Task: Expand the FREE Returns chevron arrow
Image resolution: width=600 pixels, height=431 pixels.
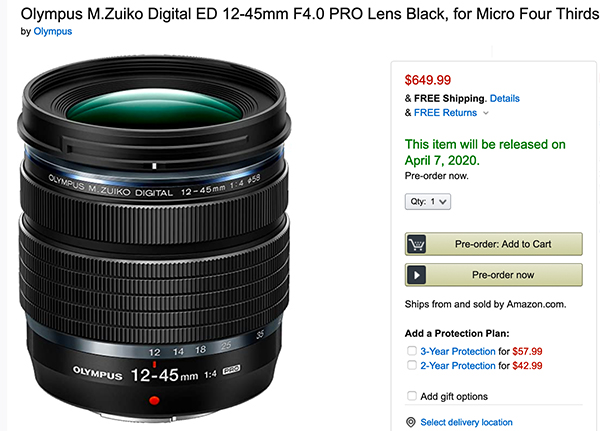Action: click(x=486, y=114)
